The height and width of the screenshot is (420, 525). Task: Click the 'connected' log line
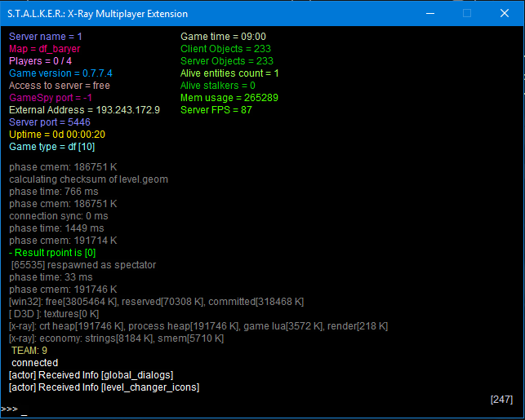point(35,363)
